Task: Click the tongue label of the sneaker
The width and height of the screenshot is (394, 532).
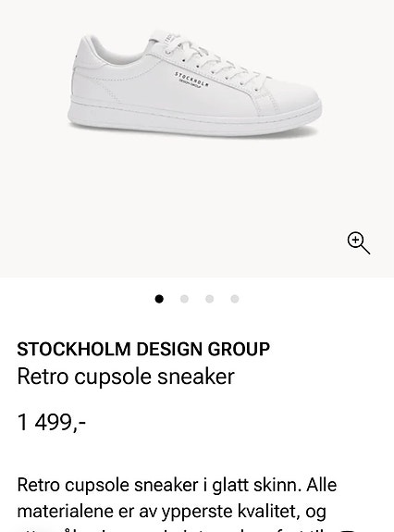Action: click(166, 38)
